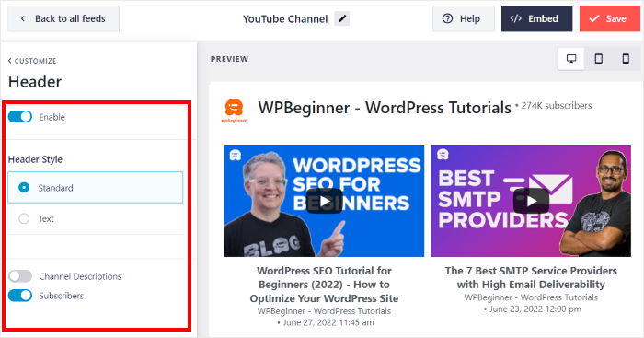This screenshot has height=338, width=644.
Task: Click the PREVIEW label
Action: click(x=229, y=59)
